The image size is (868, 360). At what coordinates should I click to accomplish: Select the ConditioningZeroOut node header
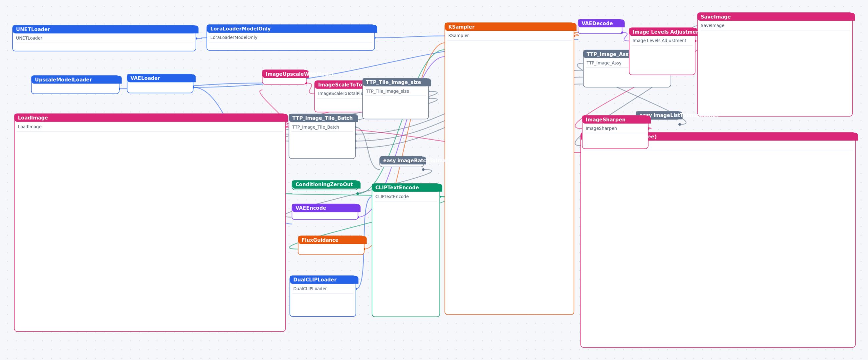click(326, 184)
